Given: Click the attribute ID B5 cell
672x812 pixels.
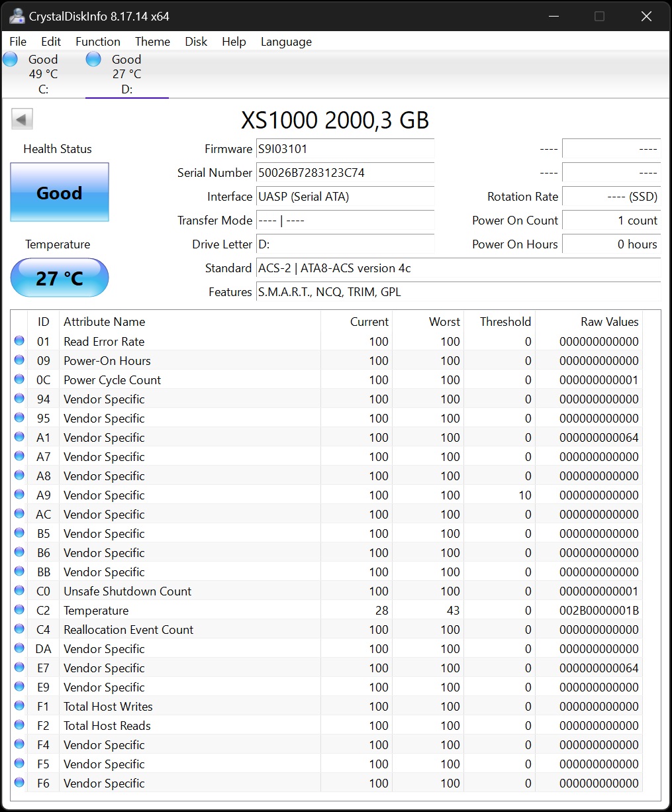Looking at the screenshot, I should point(43,534).
